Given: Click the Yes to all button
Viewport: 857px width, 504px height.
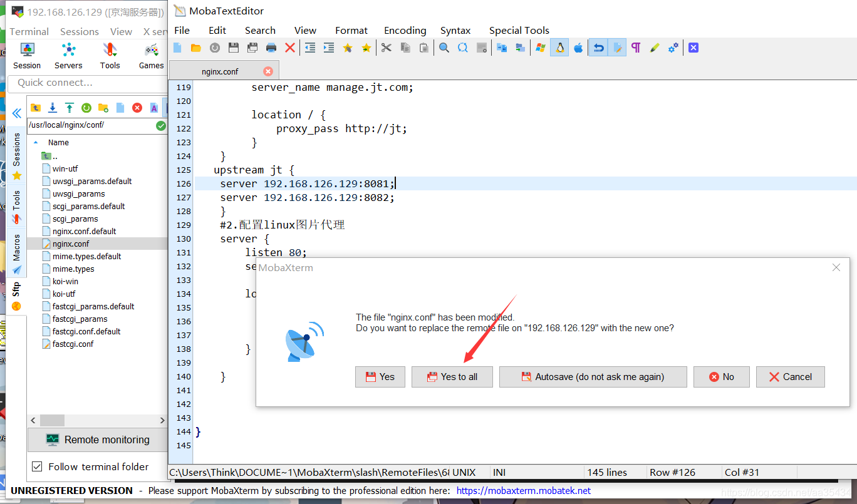Looking at the screenshot, I should coord(452,377).
